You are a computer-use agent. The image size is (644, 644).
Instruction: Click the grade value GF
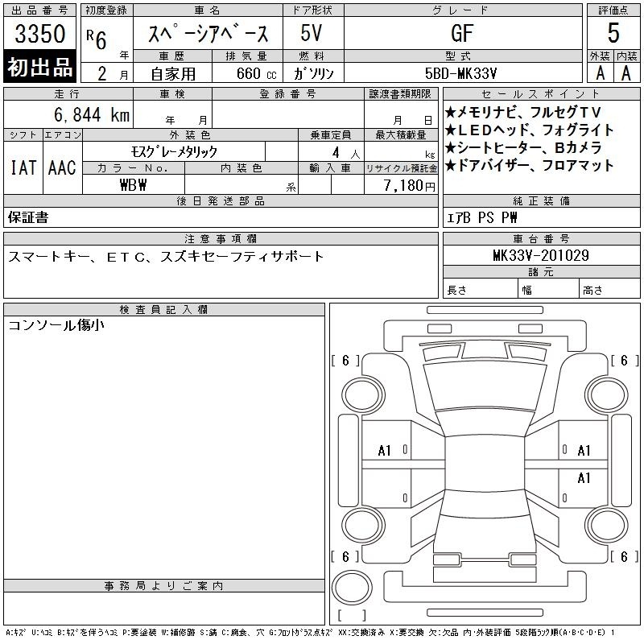coord(462,35)
